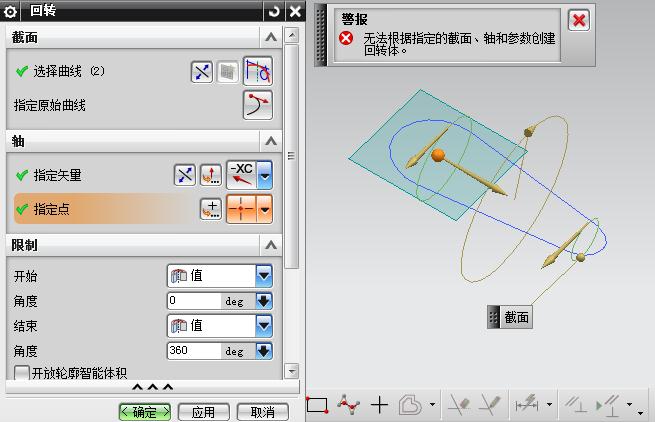Click the auto constrain icon with green arrow
Image resolution: width=655 pixels, height=422 pixels.
pyautogui.click(x=608, y=404)
